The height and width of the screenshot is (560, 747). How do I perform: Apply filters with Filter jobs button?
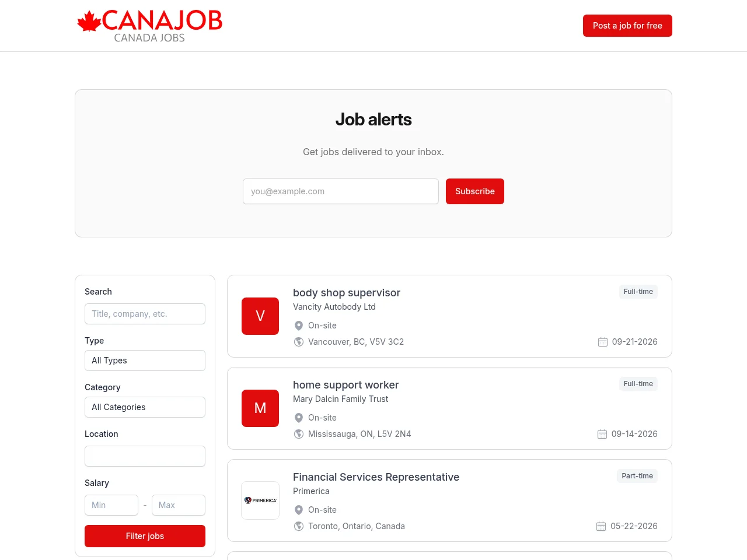tap(145, 536)
